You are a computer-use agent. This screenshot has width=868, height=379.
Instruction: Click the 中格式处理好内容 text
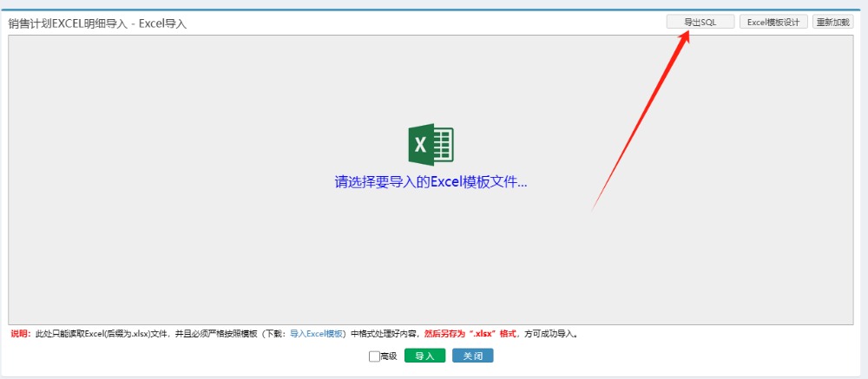click(385, 334)
